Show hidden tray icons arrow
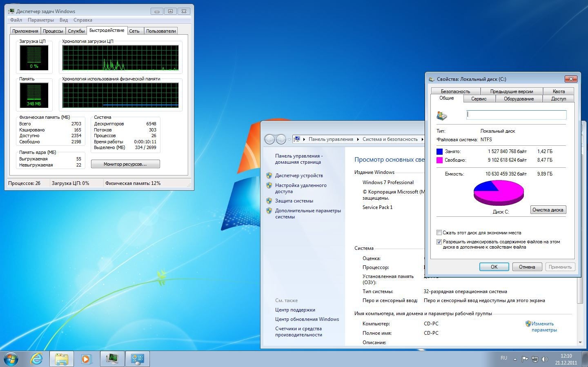588x367 pixels. tap(515, 359)
